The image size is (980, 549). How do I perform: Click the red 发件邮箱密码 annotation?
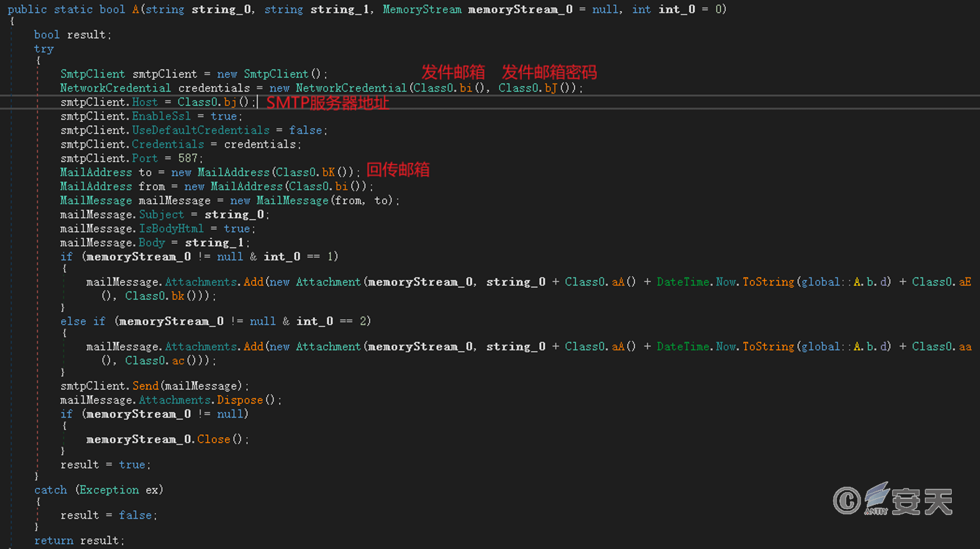(549, 72)
